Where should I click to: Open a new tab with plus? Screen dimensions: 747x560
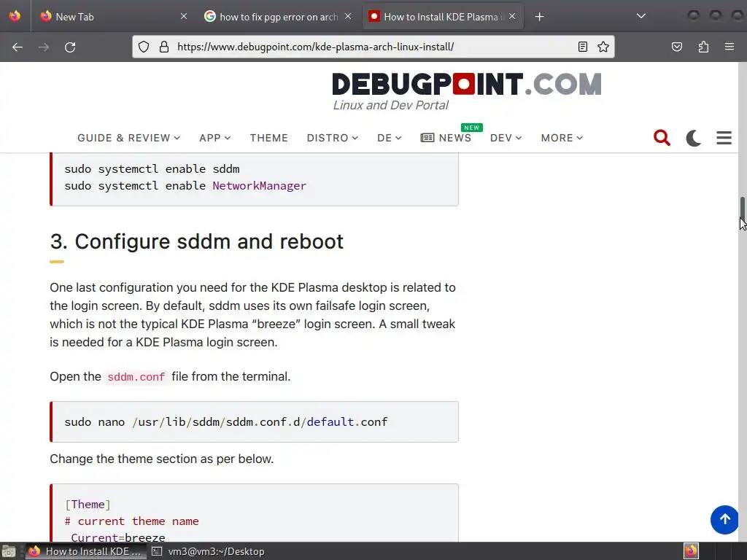coord(539,17)
